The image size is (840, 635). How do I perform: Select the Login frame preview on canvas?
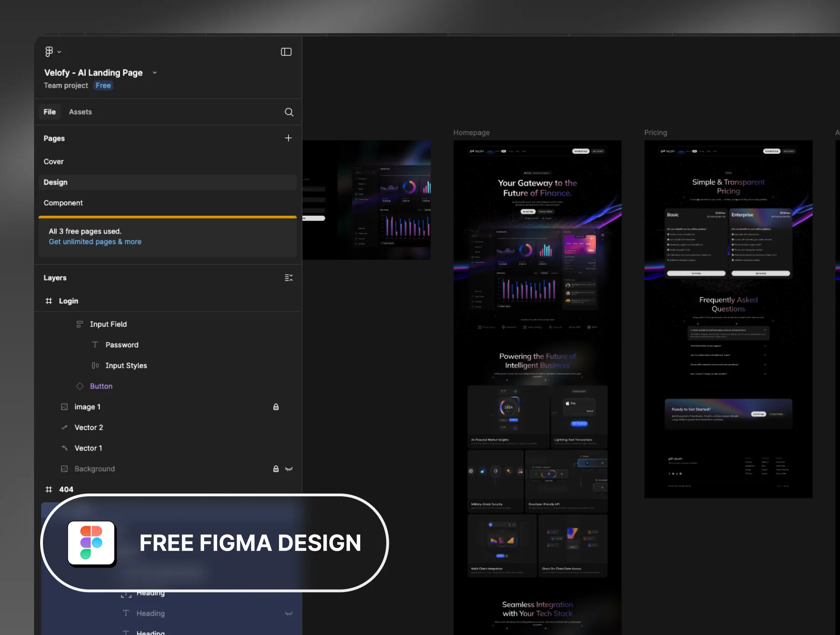(366, 200)
